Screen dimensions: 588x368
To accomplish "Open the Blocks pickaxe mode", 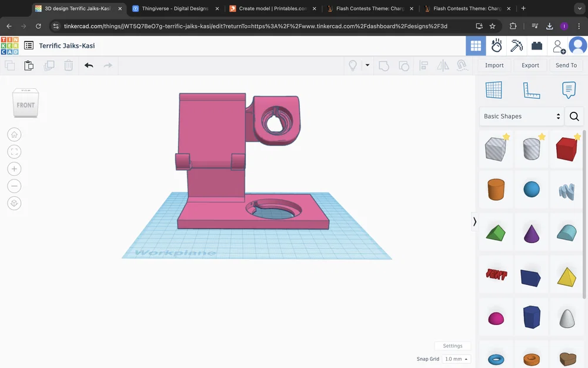I will pyautogui.click(x=517, y=46).
